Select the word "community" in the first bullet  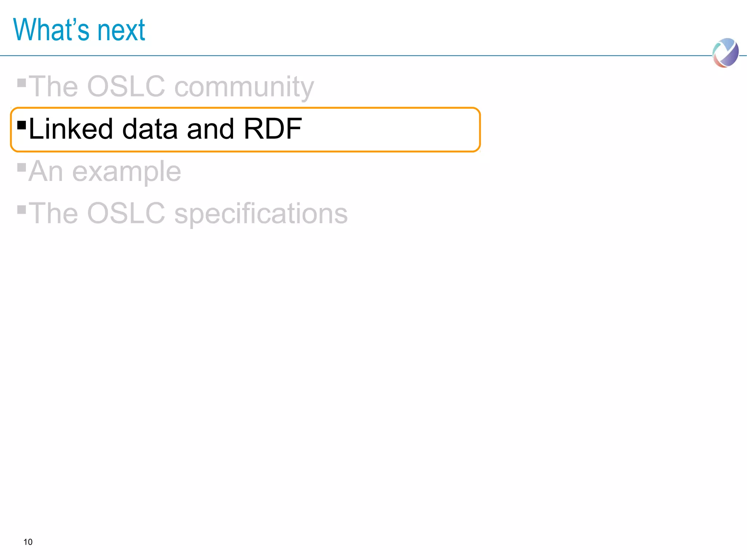(244, 88)
